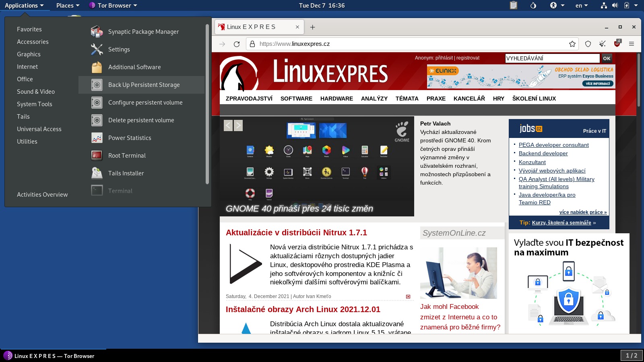This screenshot has height=362, width=644.
Task: Click Linux EXPRES taskbar window button
Action: (x=54, y=356)
